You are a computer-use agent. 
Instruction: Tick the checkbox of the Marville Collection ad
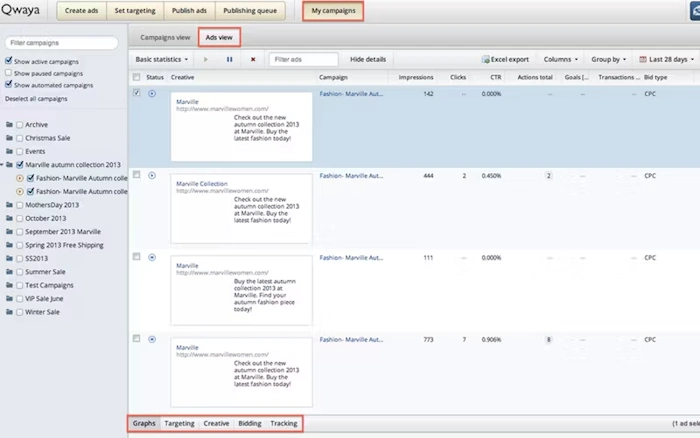(x=137, y=175)
